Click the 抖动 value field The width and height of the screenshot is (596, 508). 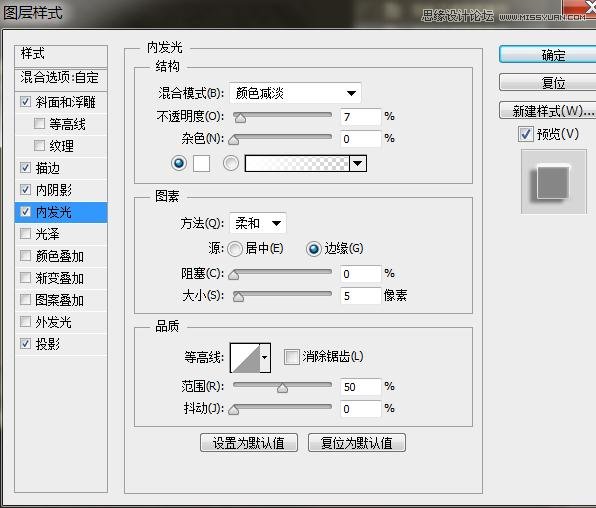coord(360,409)
